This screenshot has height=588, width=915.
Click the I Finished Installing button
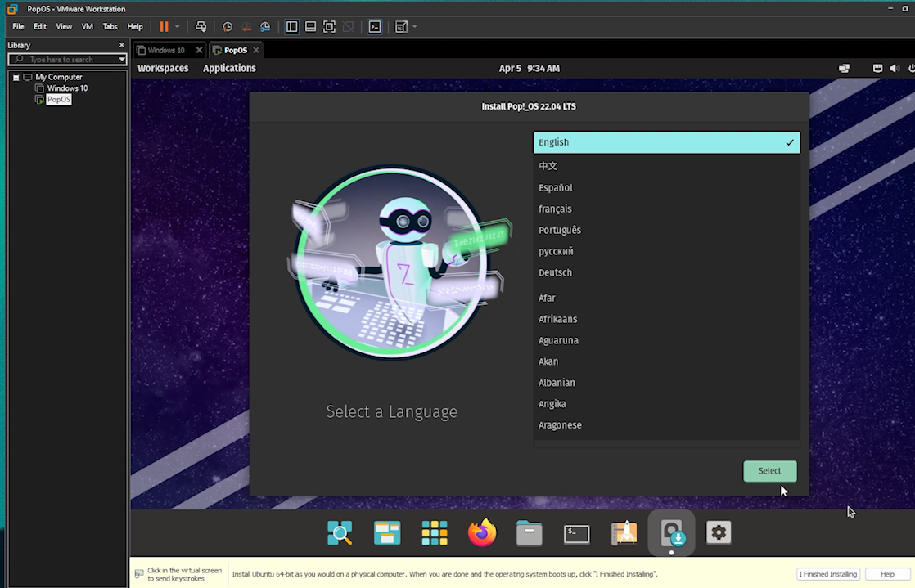pos(828,574)
